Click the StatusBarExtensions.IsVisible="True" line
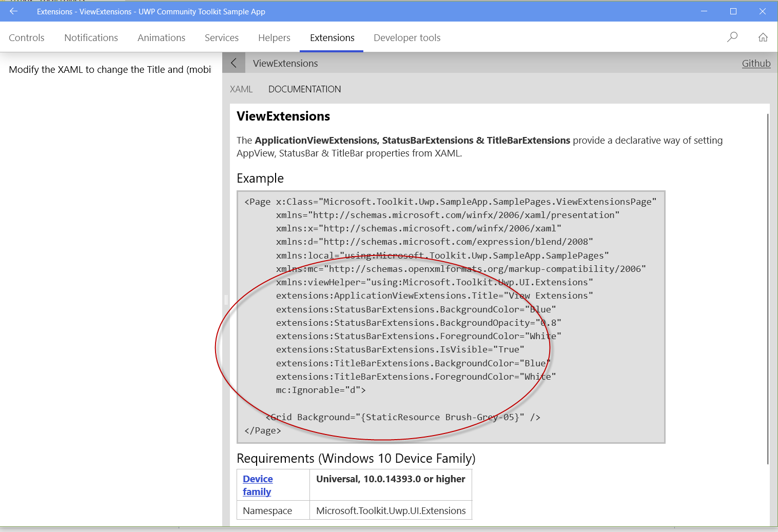This screenshot has height=532, width=778. click(400, 349)
